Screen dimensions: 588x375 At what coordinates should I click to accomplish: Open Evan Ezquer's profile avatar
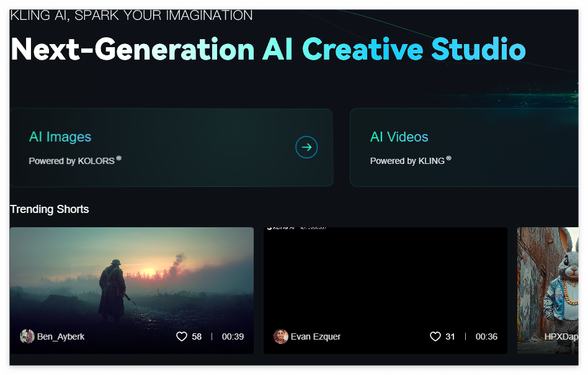point(281,336)
